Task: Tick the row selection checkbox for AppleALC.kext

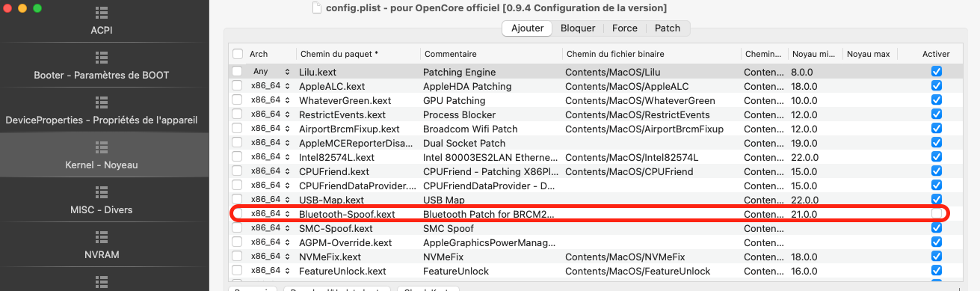Action: pos(237,86)
